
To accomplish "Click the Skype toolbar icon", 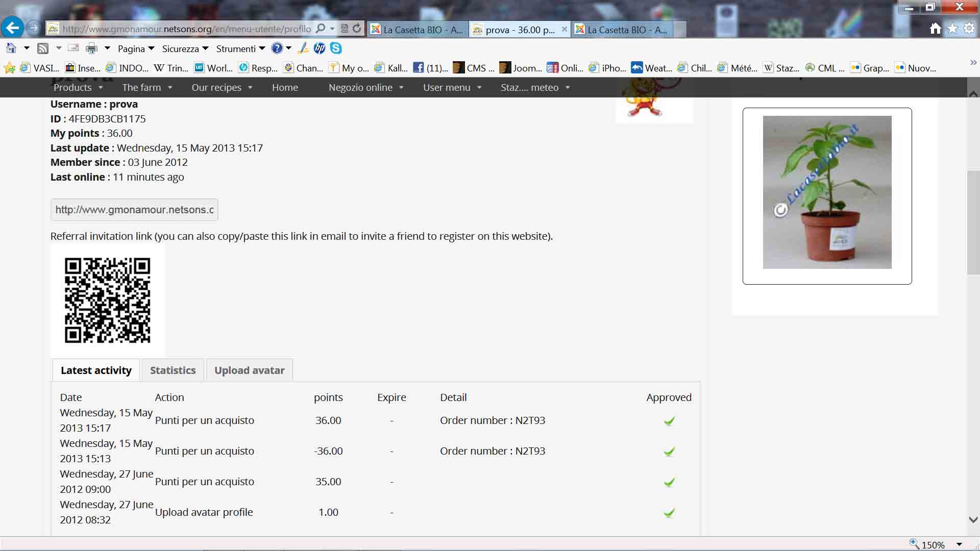I will pyautogui.click(x=336, y=48).
